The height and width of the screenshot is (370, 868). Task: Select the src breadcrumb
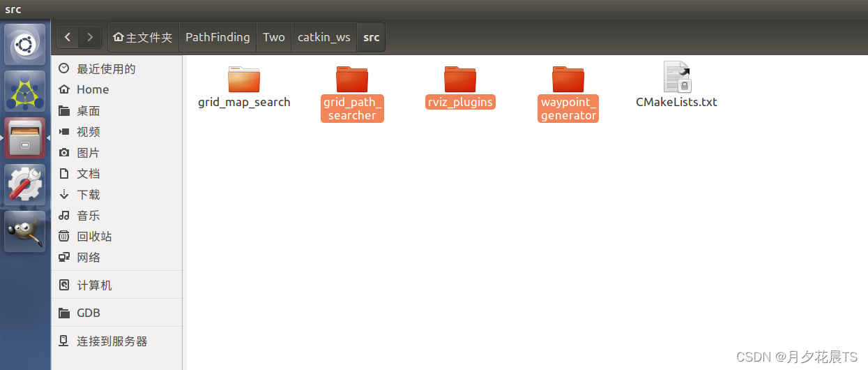point(372,37)
